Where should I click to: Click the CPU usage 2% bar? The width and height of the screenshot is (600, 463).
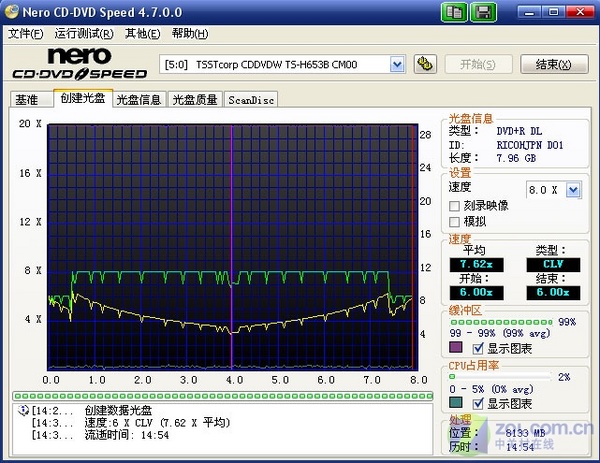click(x=500, y=377)
